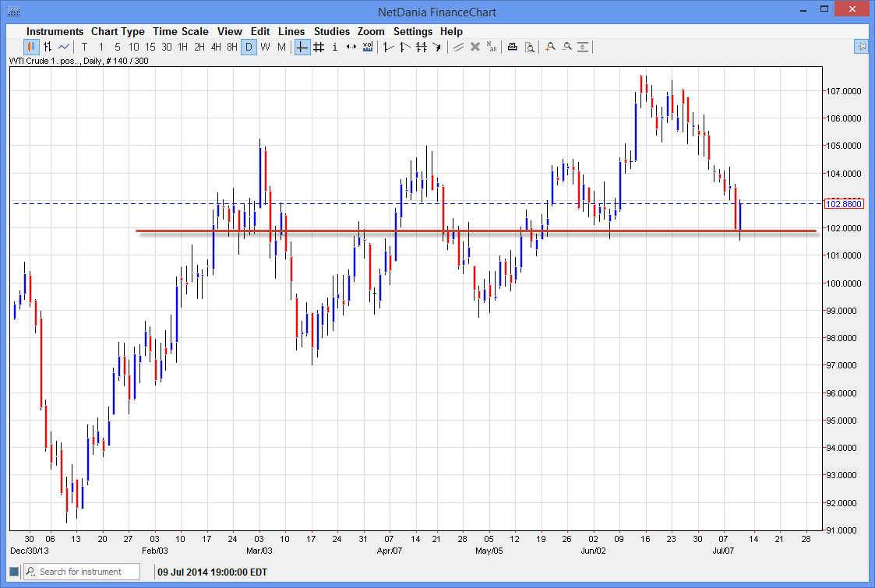Toggle the chart grid icon
Image resolution: width=875 pixels, height=588 pixels.
tap(318, 47)
